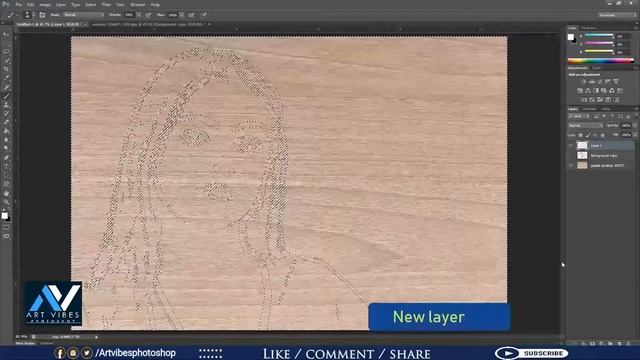
Task: Open the Image menu
Action: (x=44, y=4)
